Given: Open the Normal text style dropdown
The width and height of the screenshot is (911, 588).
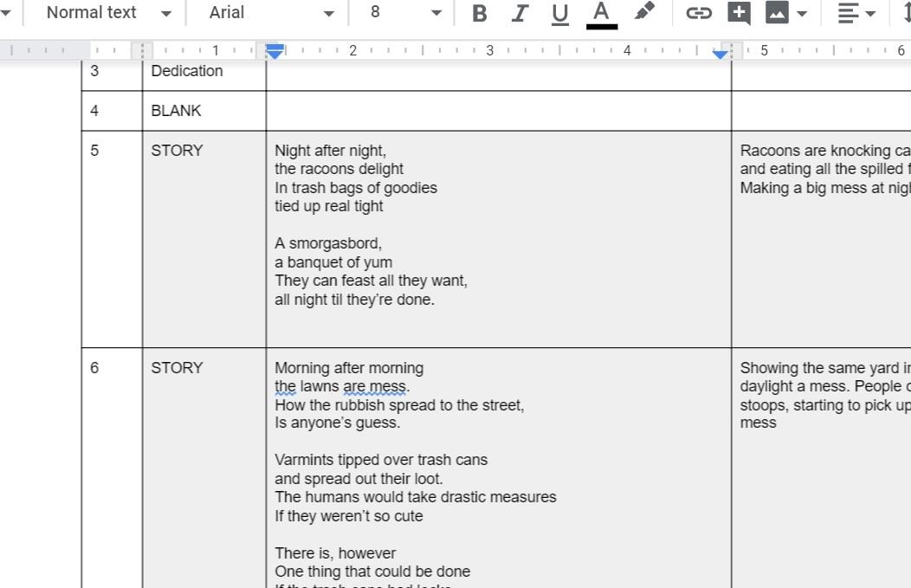Looking at the screenshot, I should (108, 13).
